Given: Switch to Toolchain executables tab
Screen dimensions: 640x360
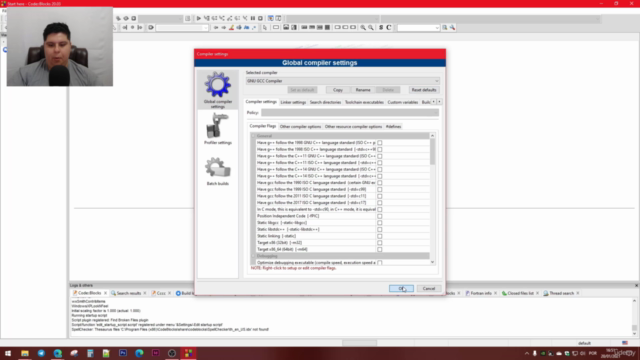Looking at the screenshot, I should pos(364,102).
